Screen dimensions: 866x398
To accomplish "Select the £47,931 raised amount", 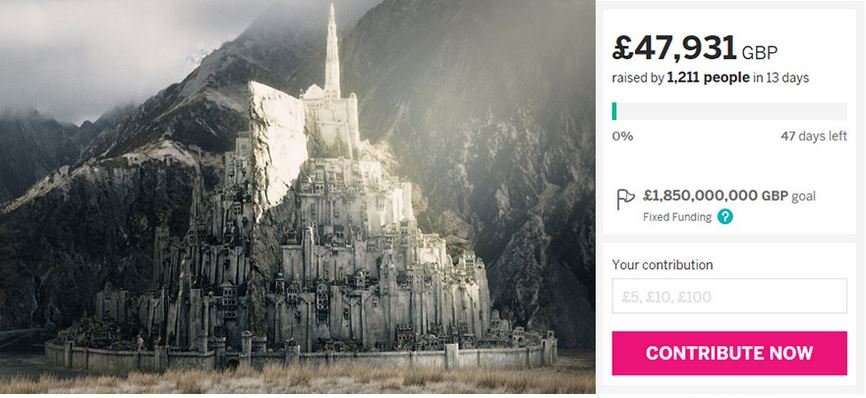I will pyautogui.click(x=674, y=49).
